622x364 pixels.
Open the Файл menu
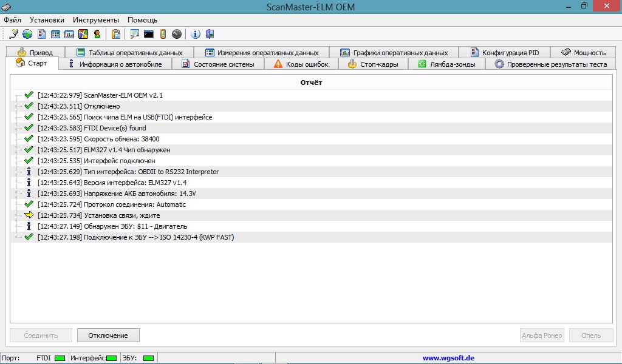point(12,20)
